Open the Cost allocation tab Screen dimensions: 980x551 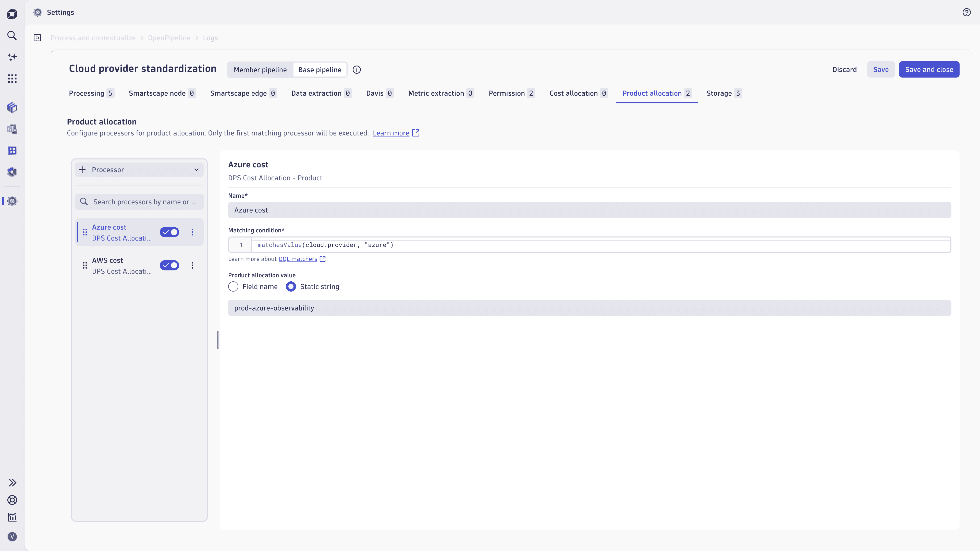click(x=578, y=93)
